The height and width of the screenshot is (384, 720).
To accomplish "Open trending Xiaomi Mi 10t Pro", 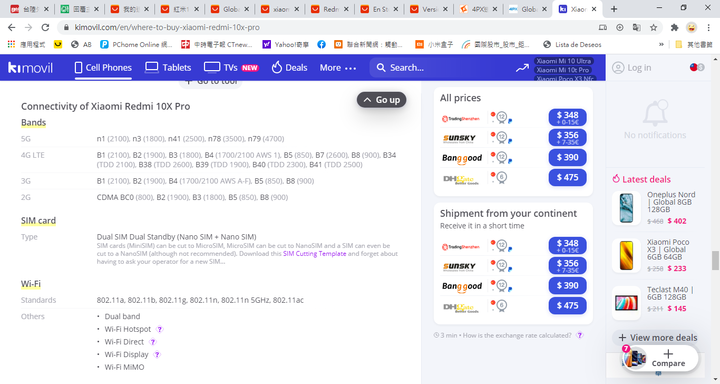I will [x=562, y=70].
